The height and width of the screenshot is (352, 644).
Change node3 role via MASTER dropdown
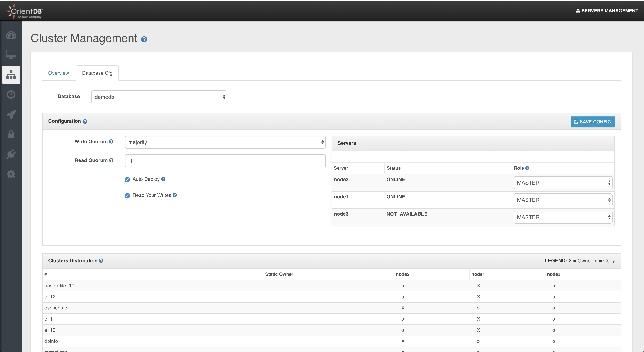(563, 217)
